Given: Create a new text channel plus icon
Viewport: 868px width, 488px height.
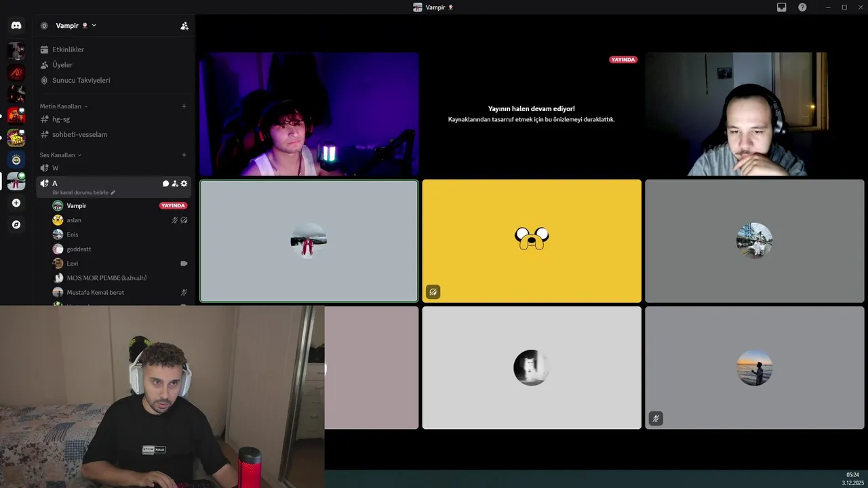Looking at the screenshot, I should 184,106.
